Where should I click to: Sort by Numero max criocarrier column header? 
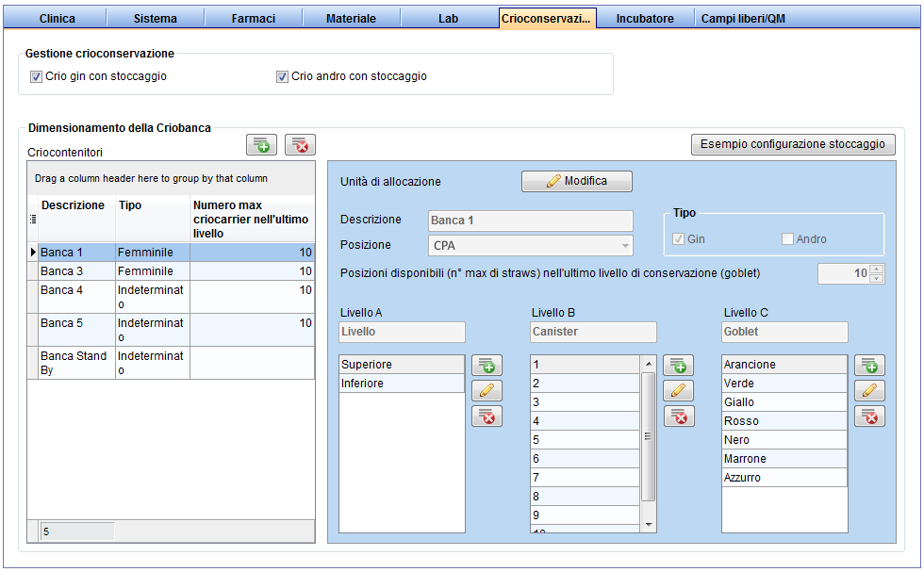click(253, 220)
